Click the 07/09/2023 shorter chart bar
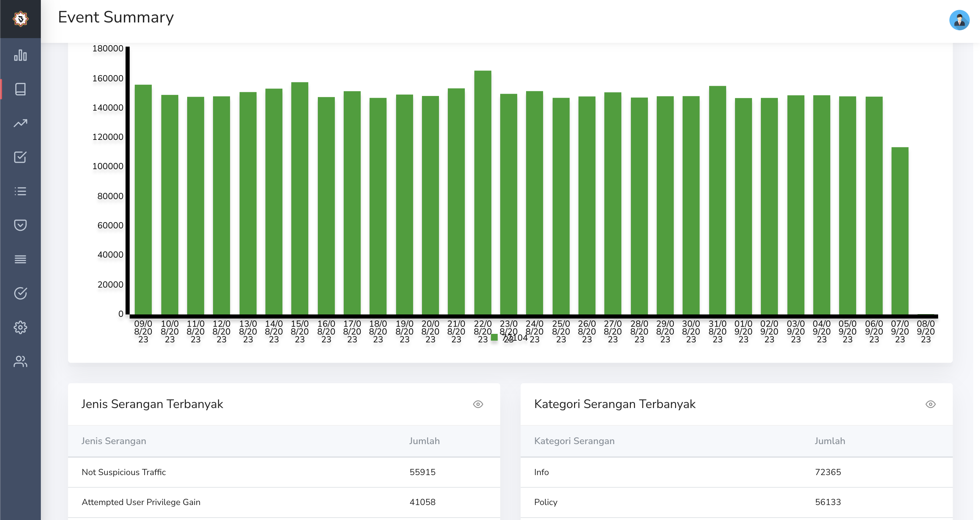 [x=900, y=231]
